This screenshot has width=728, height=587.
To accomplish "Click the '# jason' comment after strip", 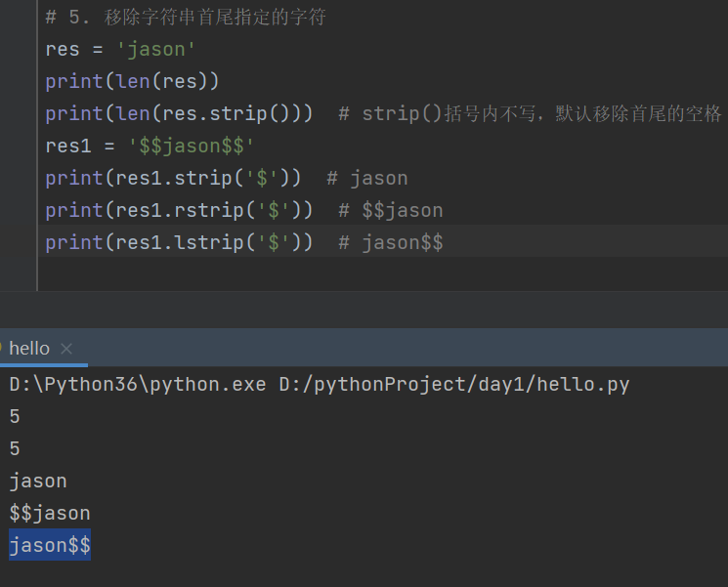I will [367, 178].
